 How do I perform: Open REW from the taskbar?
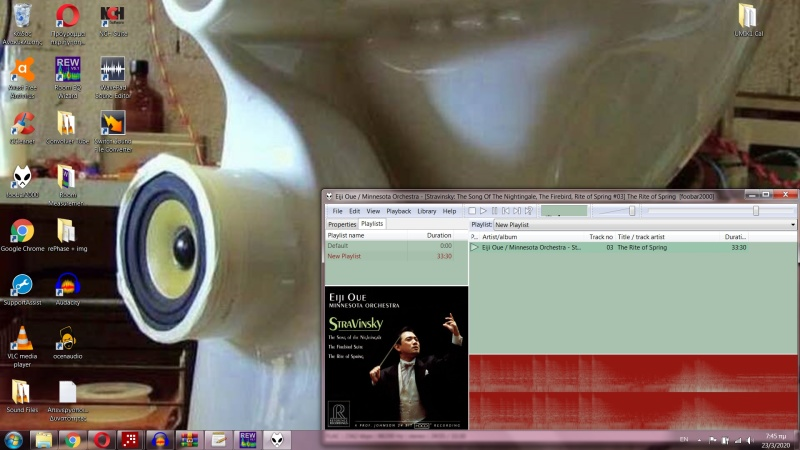click(x=247, y=440)
